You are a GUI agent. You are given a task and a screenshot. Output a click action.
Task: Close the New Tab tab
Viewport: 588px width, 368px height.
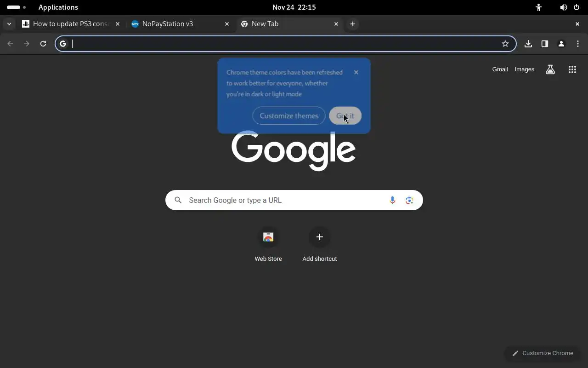tap(336, 24)
